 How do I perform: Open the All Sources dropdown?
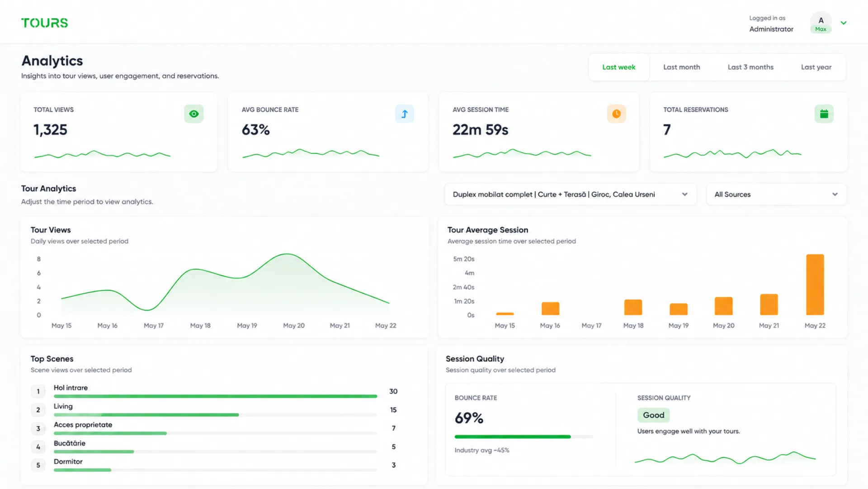[776, 195]
